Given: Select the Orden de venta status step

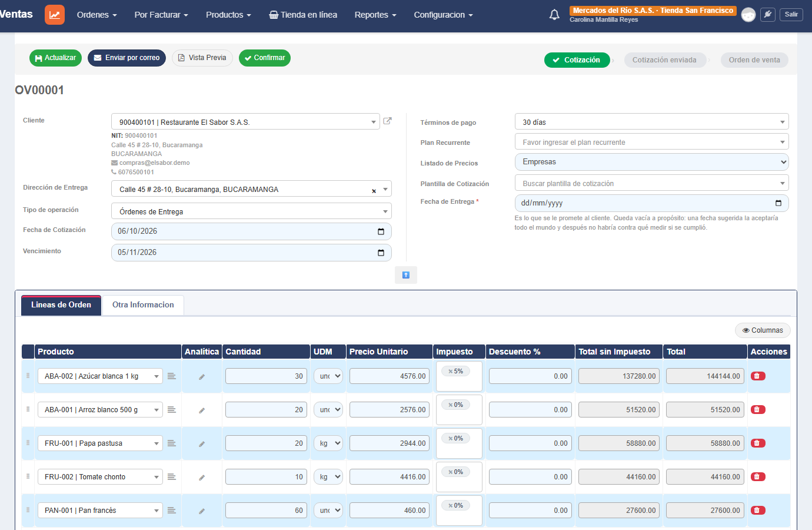Looking at the screenshot, I should 754,60.
